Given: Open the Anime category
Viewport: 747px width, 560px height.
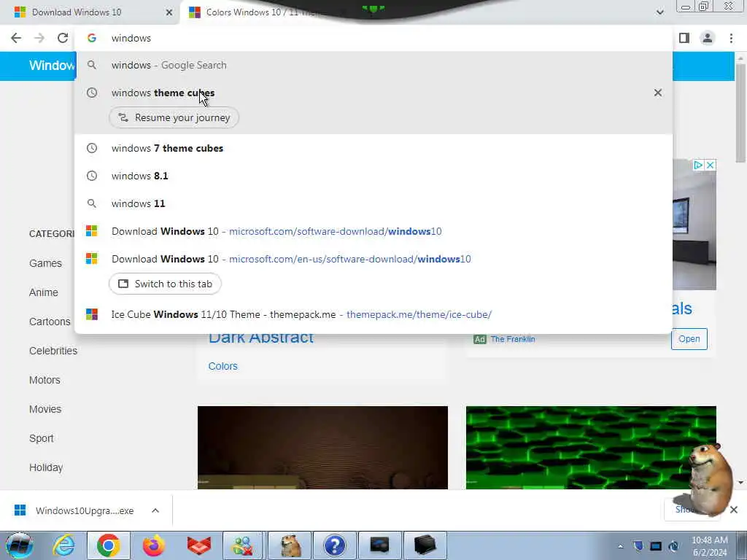Looking at the screenshot, I should pos(43,292).
